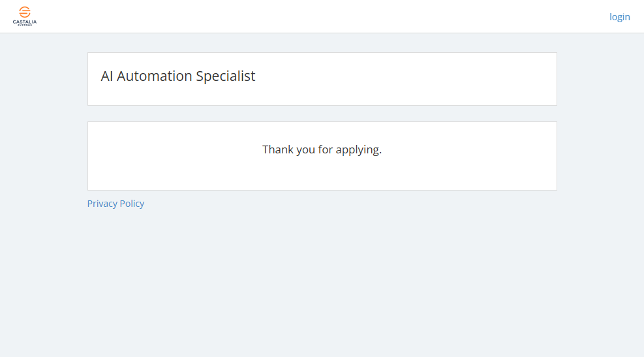This screenshot has width=644, height=357.
Task: Click the word 'for' in the thank-you message
Action: (x=326, y=149)
